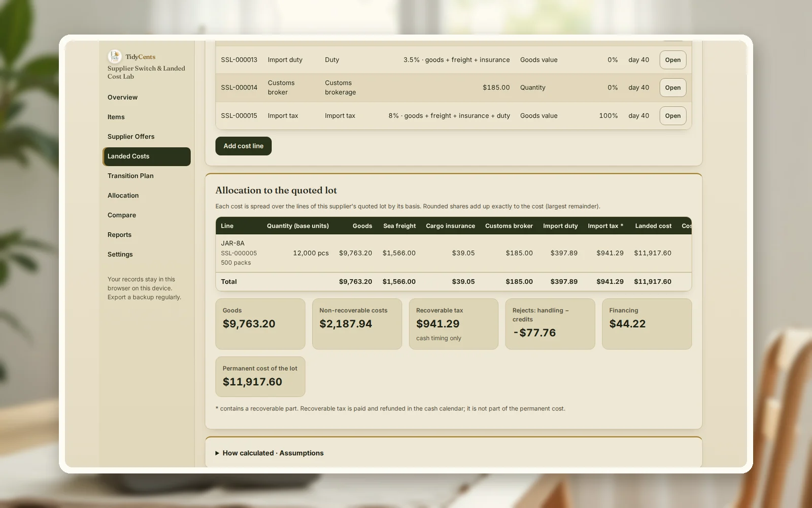Open cost line SSL-000013
812x508 pixels.
pos(673,60)
